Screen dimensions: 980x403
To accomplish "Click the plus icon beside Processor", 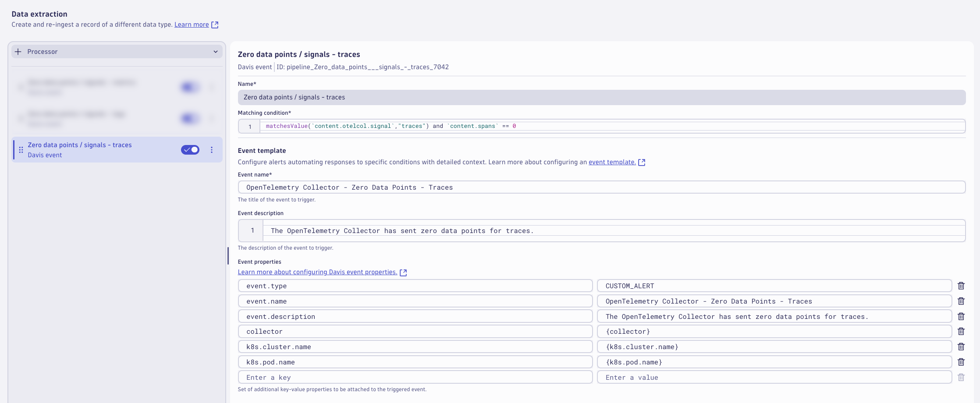I will pos(18,52).
